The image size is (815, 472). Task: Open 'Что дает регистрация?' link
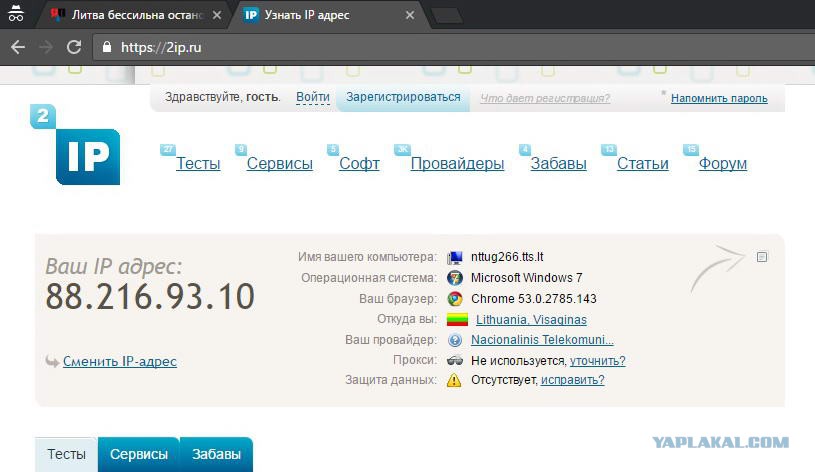545,98
